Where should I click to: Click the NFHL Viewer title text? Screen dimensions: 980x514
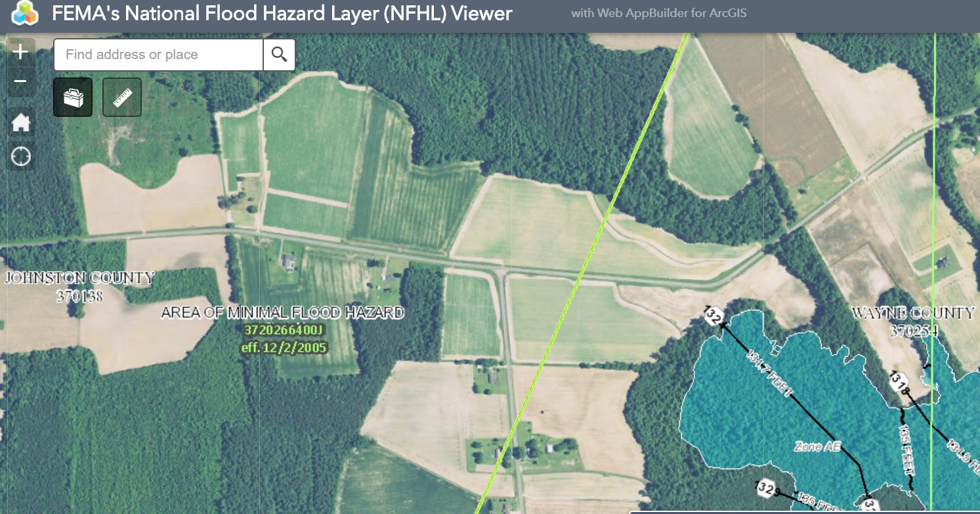(282, 14)
